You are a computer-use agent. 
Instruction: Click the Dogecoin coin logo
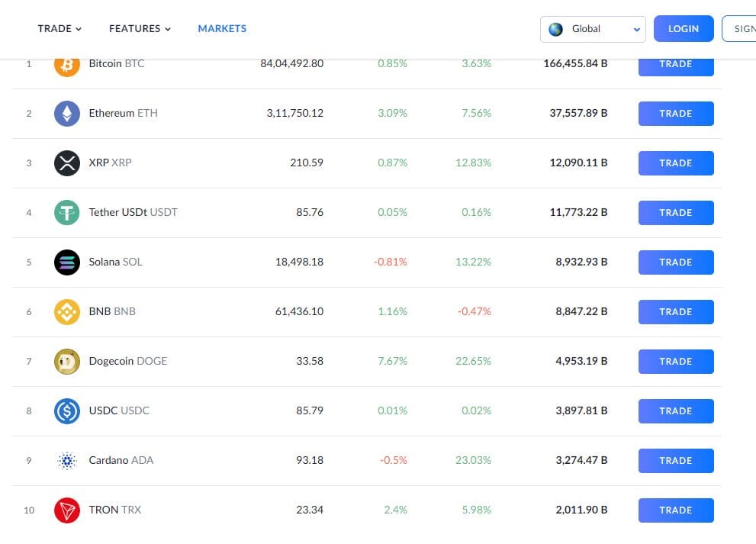[67, 362]
